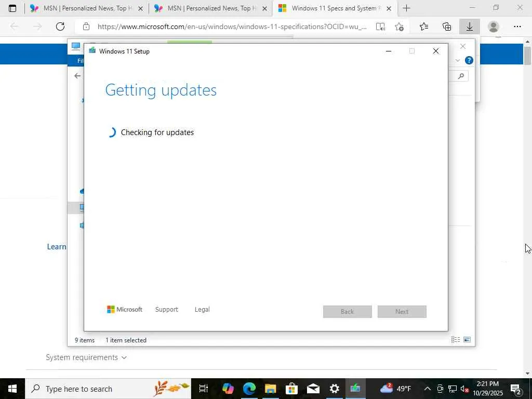Switch to the second MSN Personalized News tab
The height and width of the screenshot is (399, 532).
pyautogui.click(x=210, y=8)
